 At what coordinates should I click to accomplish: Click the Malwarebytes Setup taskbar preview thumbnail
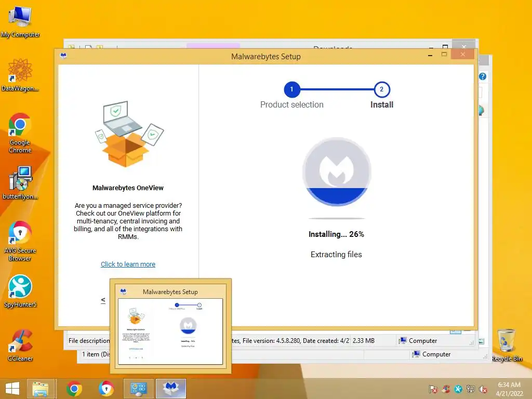tap(170, 331)
